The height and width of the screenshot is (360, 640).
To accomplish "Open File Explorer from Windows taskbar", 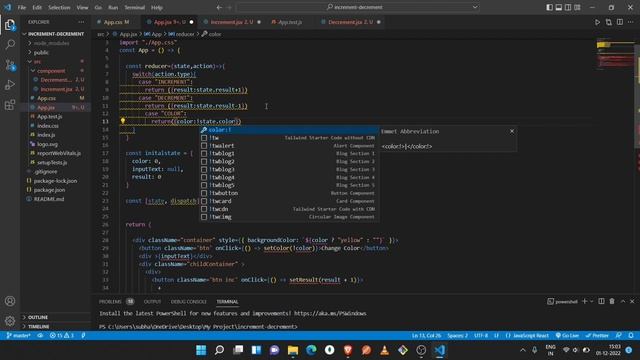I will click(x=293, y=350).
